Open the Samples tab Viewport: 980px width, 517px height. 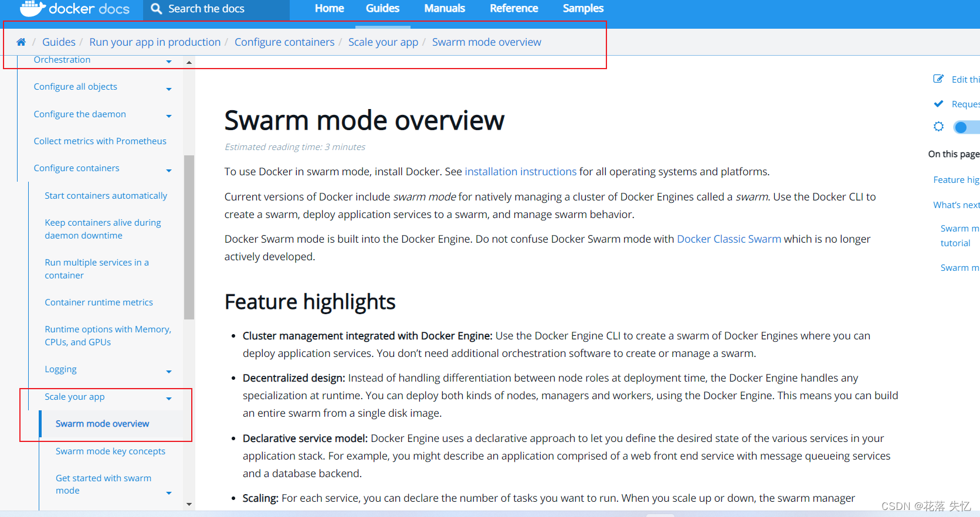pyautogui.click(x=583, y=9)
